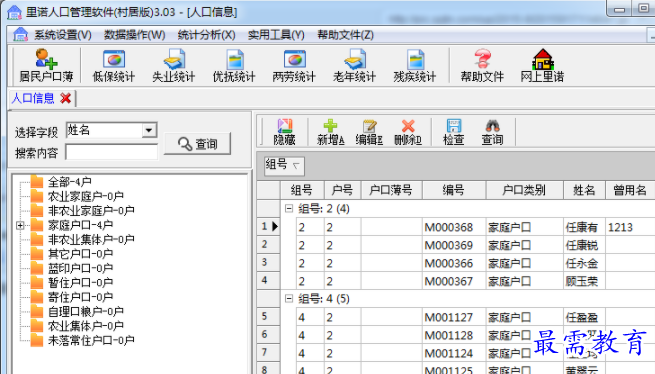Click the 隐藏 toolbar icon
Viewport: 655px width, 374px height.
click(x=284, y=132)
